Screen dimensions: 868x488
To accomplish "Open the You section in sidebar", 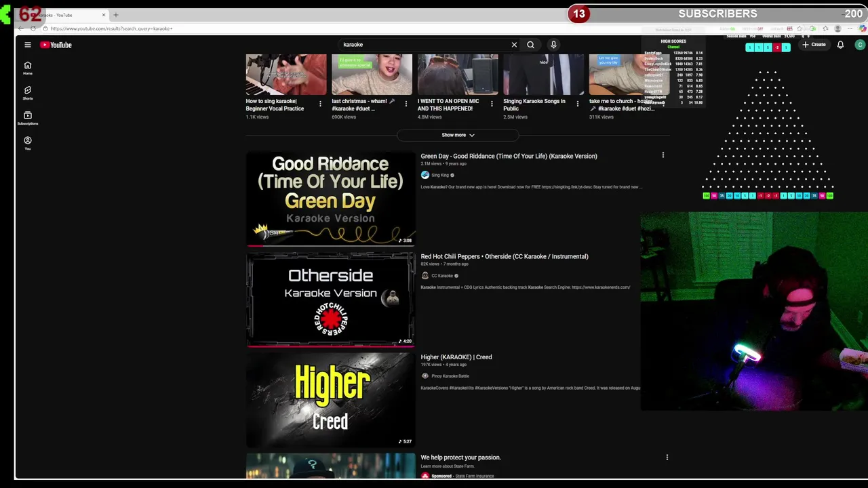I will coord(28,143).
